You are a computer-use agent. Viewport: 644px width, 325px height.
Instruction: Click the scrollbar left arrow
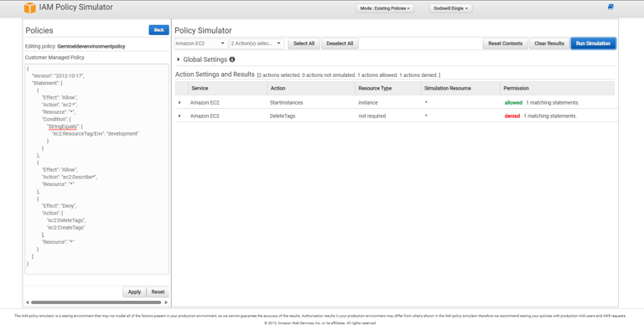(28, 302)
